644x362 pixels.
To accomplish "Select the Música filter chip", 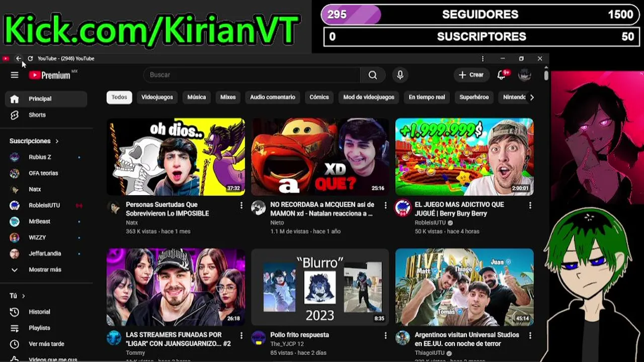I will (197, 97).
